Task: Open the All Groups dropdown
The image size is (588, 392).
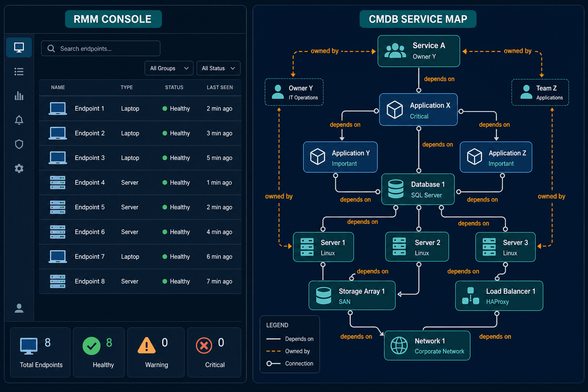Action: pyautogui.click(x=169, y=68)
